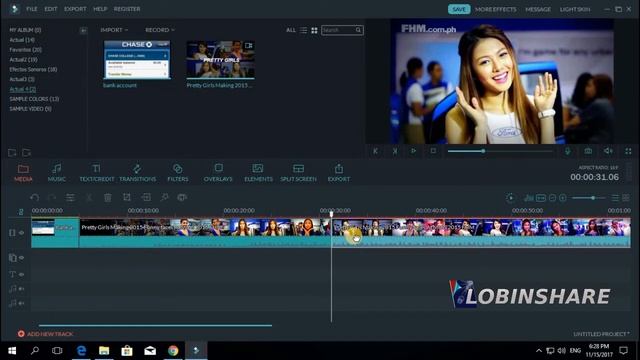Toggle the Light Skin theme
640x360 pixels.
[x=575, y=9]
